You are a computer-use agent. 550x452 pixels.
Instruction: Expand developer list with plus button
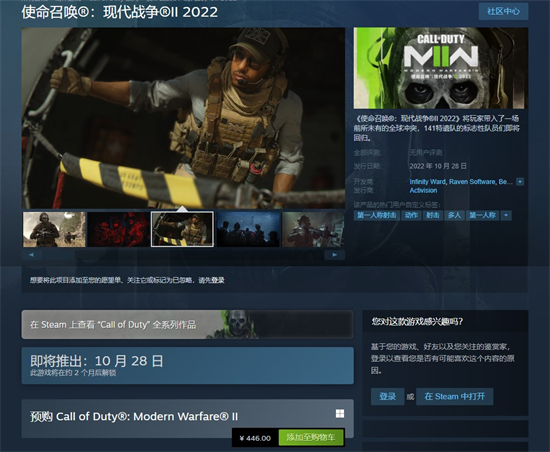tap(520, 182)
